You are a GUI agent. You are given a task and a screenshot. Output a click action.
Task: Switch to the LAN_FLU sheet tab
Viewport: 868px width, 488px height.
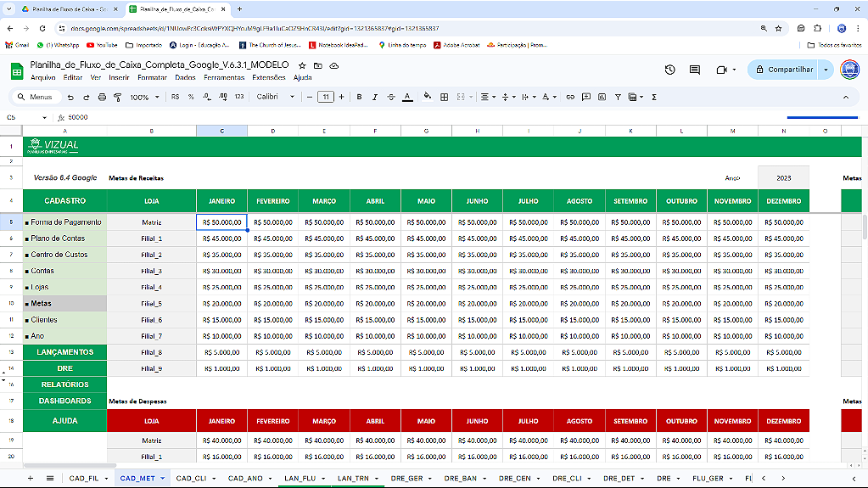[x=300, y=479]
